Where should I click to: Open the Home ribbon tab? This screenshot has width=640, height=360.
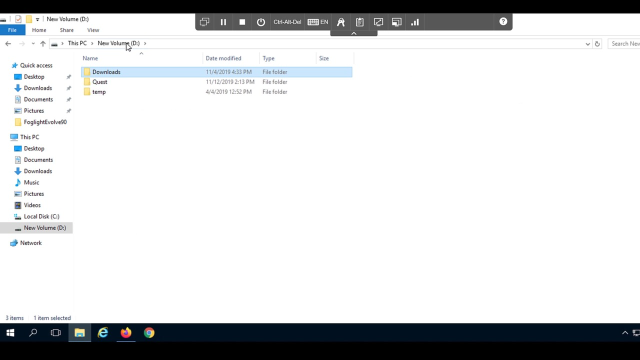tap(39, 30)
